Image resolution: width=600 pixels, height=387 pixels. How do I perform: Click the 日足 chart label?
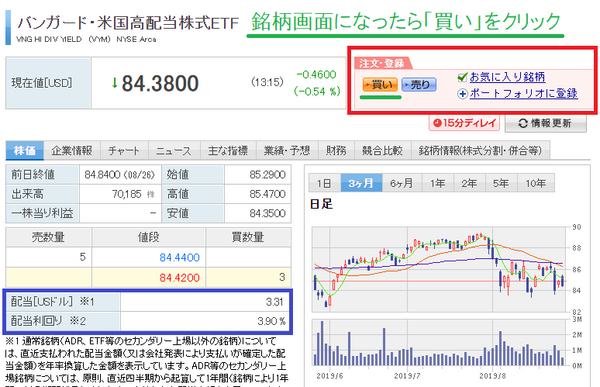pos(321,204)
